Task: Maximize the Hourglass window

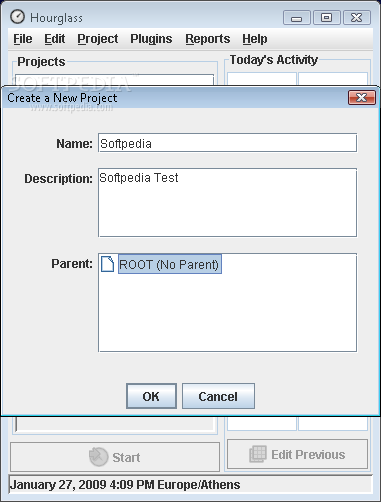Action: tap(327, 18)
